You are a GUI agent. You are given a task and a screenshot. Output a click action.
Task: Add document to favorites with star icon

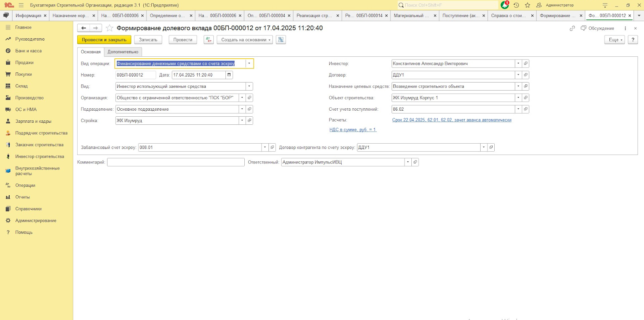tap(109, 28)
